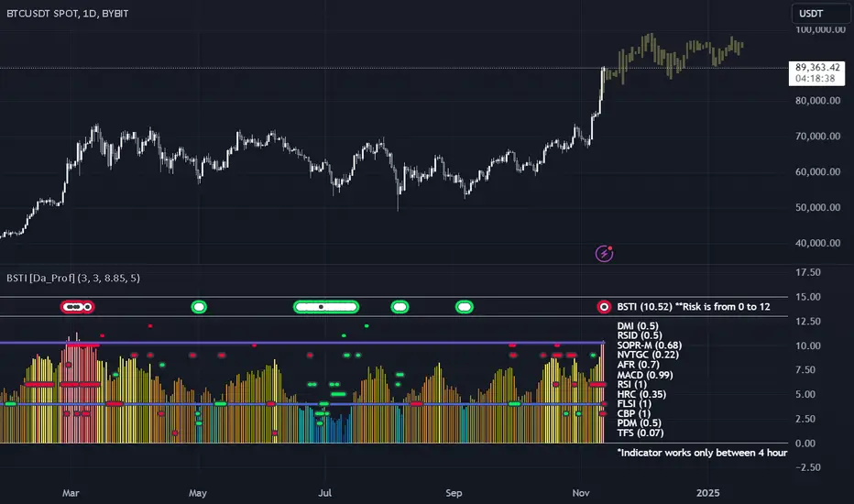Image resolution: width=854 pixels, height=504 pixels.
Task: Click the May label on the time axis
Action: [x=198, y=493]
